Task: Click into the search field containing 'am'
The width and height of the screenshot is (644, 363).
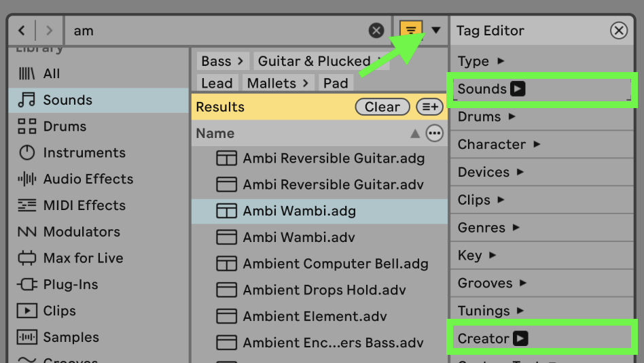Action: tap(217, 31)
